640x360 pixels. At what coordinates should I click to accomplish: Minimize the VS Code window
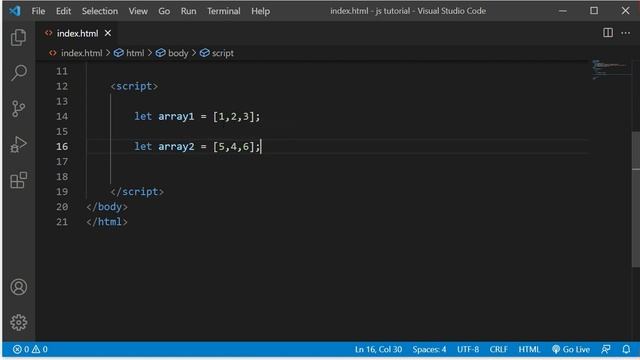(562, 11)
